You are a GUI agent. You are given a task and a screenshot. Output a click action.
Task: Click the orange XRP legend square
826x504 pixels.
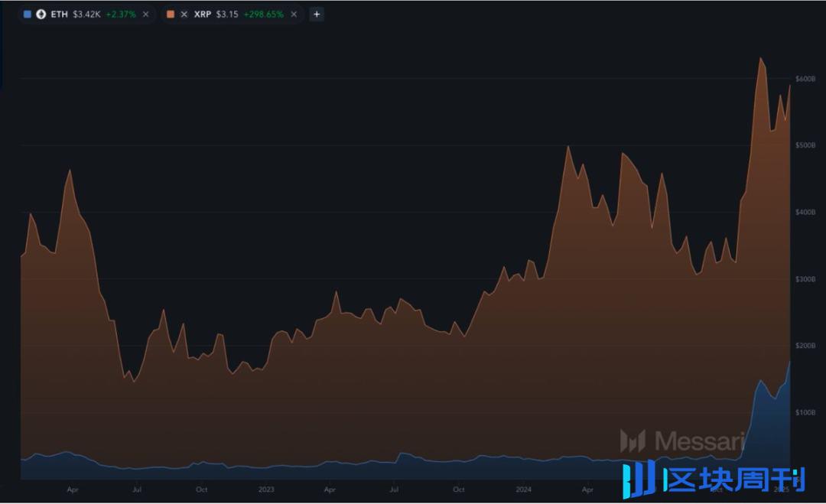(170, 14)
